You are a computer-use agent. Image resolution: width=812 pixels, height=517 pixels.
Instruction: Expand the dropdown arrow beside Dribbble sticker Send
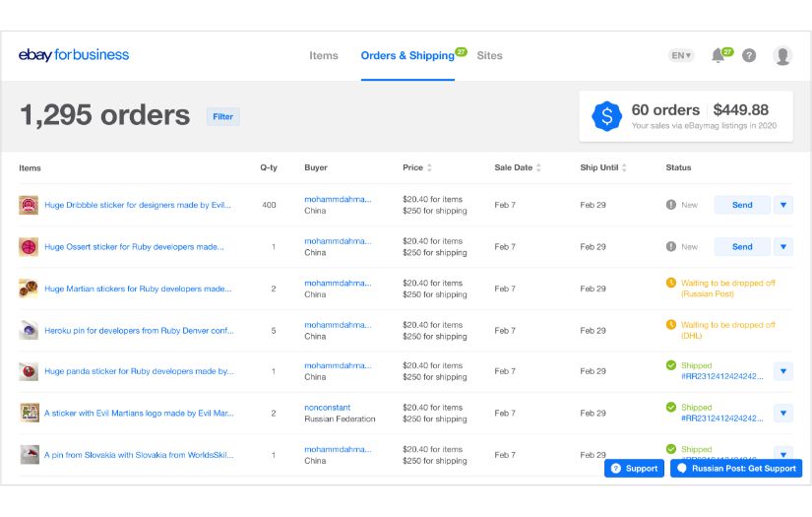point(783,205)
